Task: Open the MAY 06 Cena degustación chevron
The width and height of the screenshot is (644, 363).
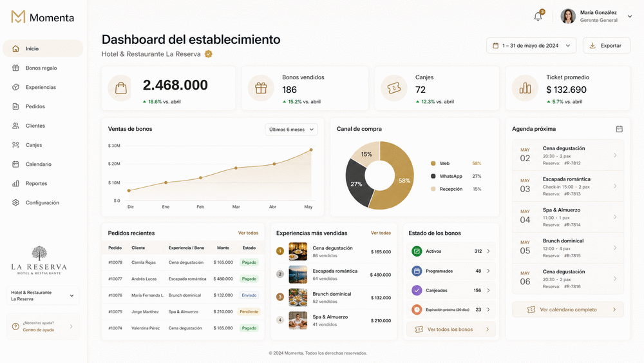Action: [615, 279]
